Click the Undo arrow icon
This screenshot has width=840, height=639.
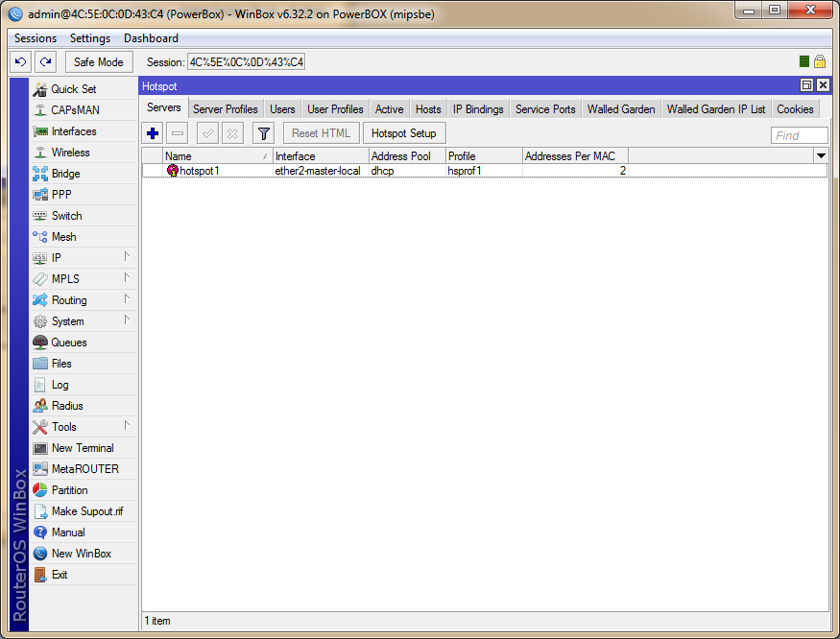coord(20,62)
